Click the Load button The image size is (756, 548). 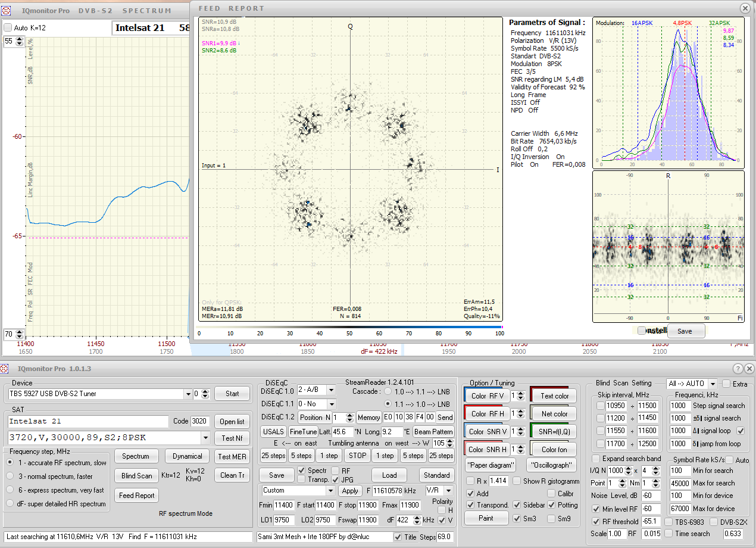(x=389, y=475)
